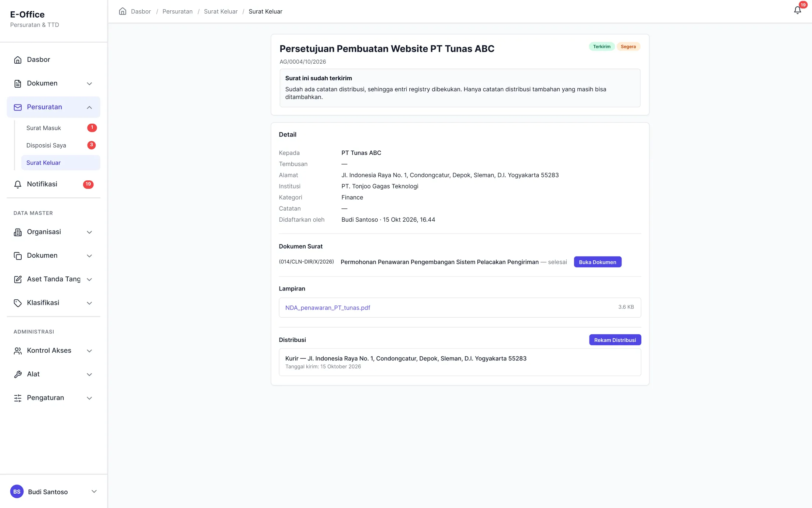Select Surat Keluar in the sidebar submenu
812x508 pixels.
coord(61,162)
